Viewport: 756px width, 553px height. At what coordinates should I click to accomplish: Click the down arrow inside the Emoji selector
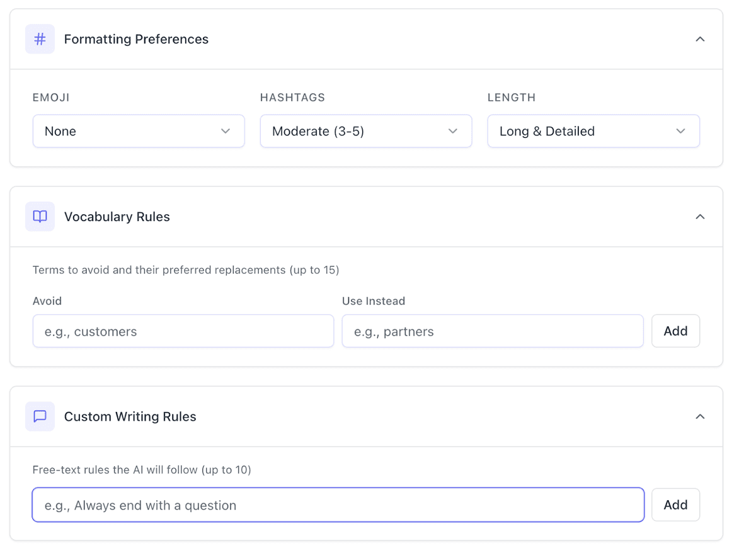pyautogui.click(x=226, y=131)
